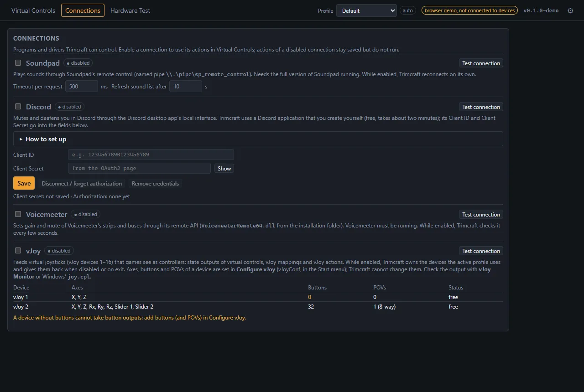Screen dimensions: 584x392
Task: Save the Discord credentials
Action: (24, 183)
